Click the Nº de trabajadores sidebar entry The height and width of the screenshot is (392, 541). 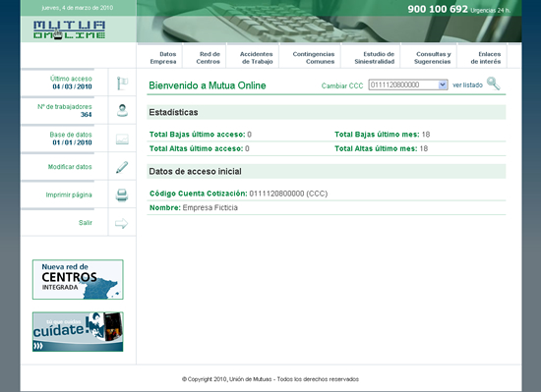tap(65, 111)
